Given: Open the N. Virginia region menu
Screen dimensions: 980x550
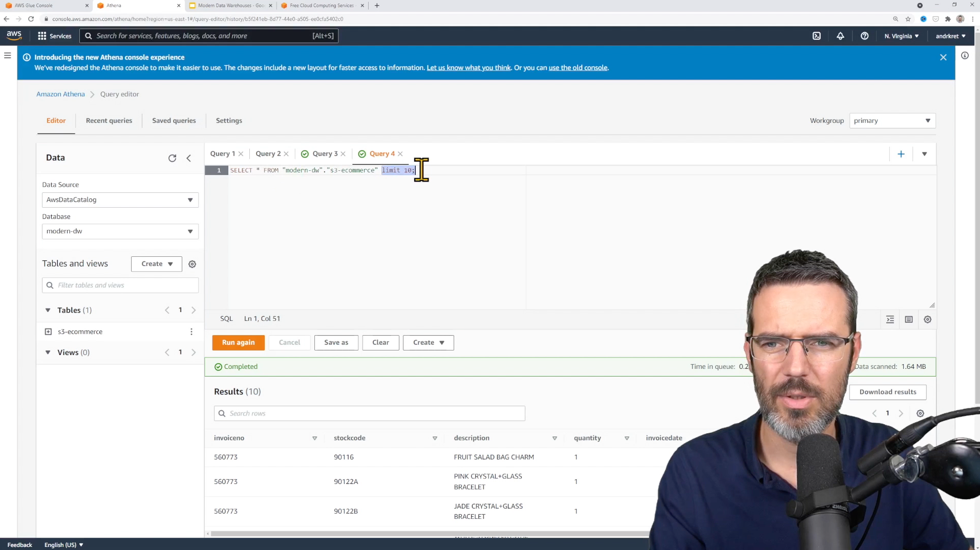Looking at the screenshot, I should tap(901, 36).
